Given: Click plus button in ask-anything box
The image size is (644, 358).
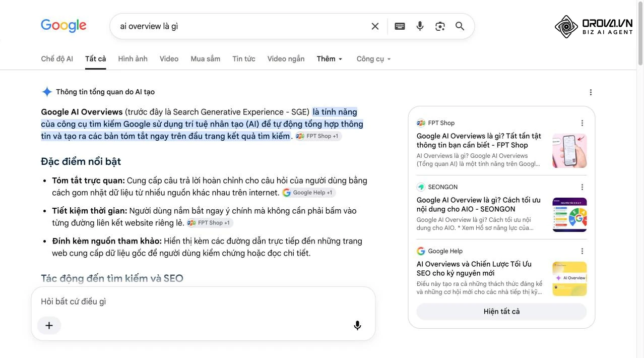Looking at the screenshot, I should coord(49,325).
